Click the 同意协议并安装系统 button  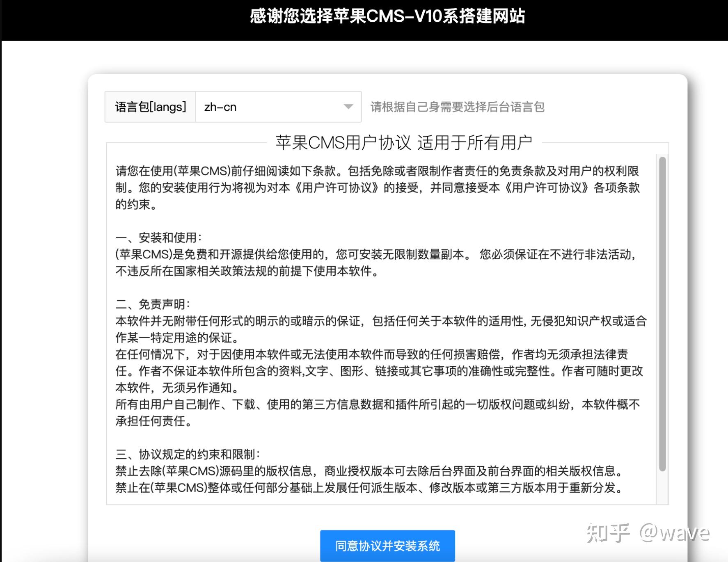(387, 546)
